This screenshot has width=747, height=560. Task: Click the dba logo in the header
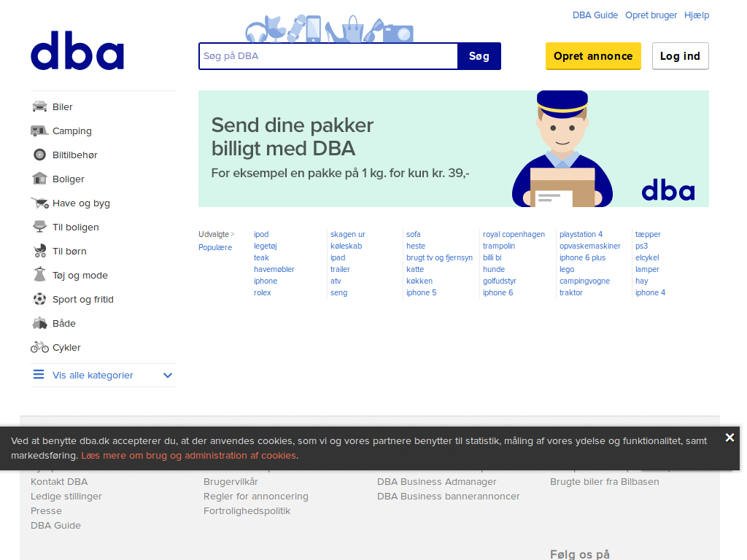pyautogui.click(x=77, y=50)
